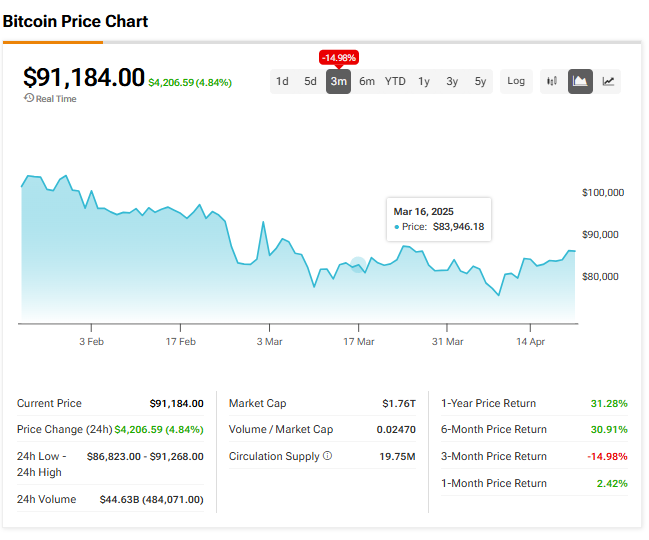Click the $100,000 y-axis label
Viewport: 649px width, 540px height.
coord(603,192)
